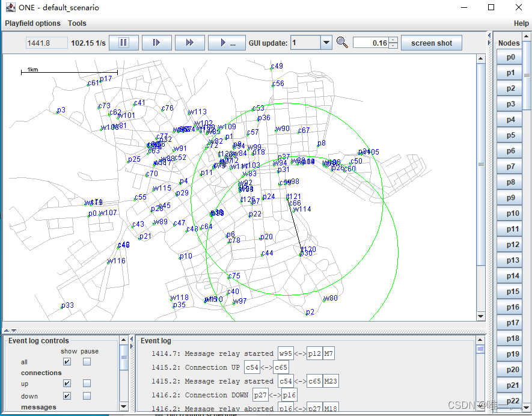This screenshot has width=532, height=416.
Task: Click the fast forward icon
Action: (189, 42)
